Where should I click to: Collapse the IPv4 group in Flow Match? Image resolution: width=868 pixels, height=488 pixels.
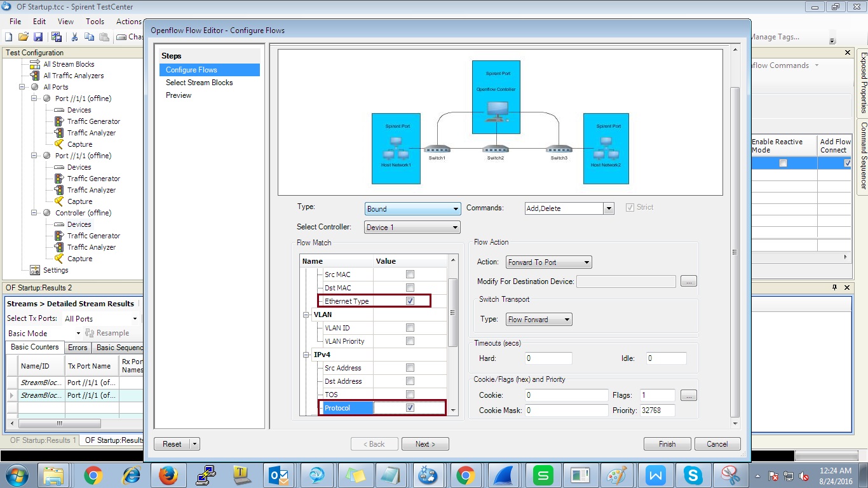click(x=308, y=355)
